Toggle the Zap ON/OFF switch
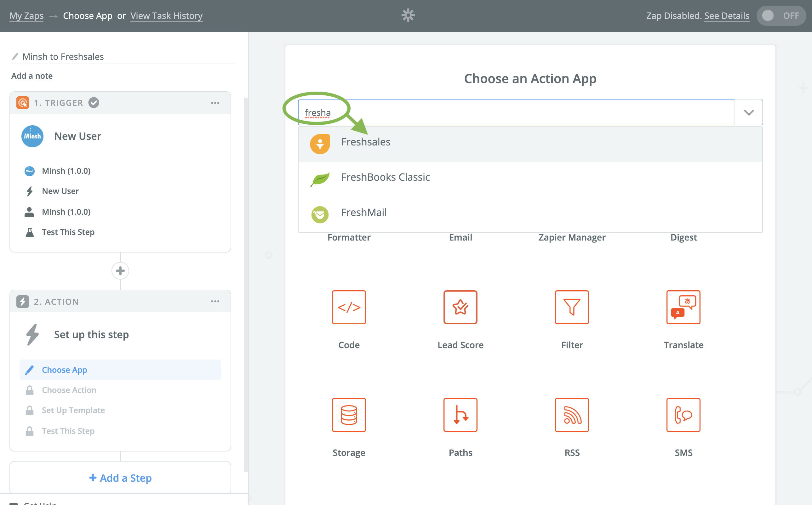812x505 pixels. (781, 15)
